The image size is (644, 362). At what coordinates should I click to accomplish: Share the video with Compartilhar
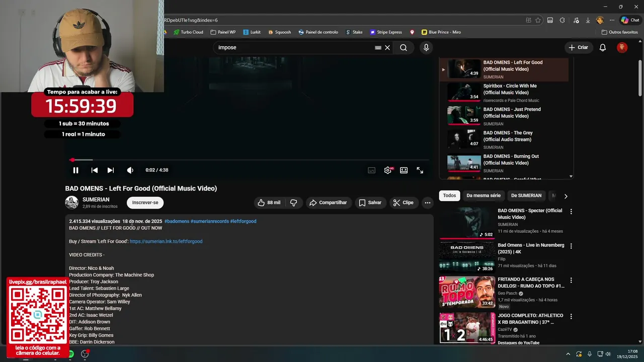[328, 203]
